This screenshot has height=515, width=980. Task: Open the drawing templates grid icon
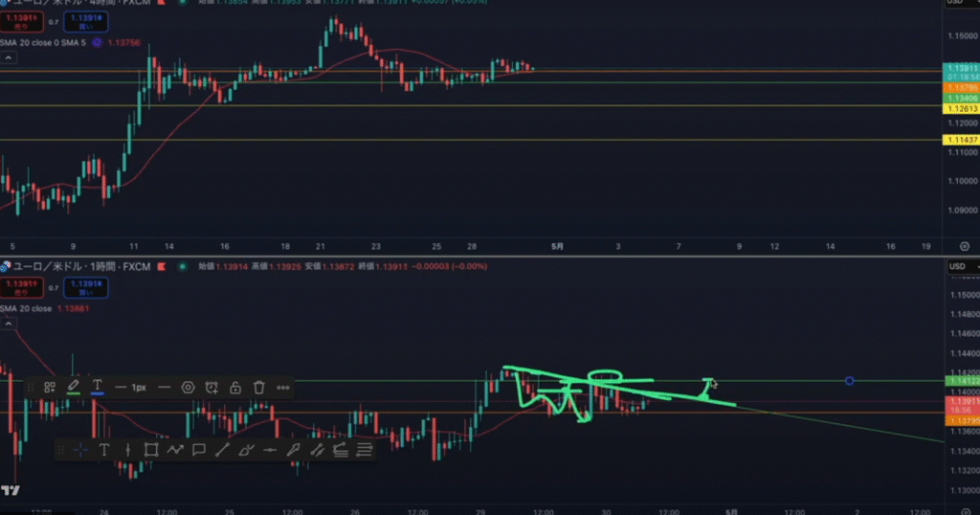pyautogui.click(x=50, y=388)
